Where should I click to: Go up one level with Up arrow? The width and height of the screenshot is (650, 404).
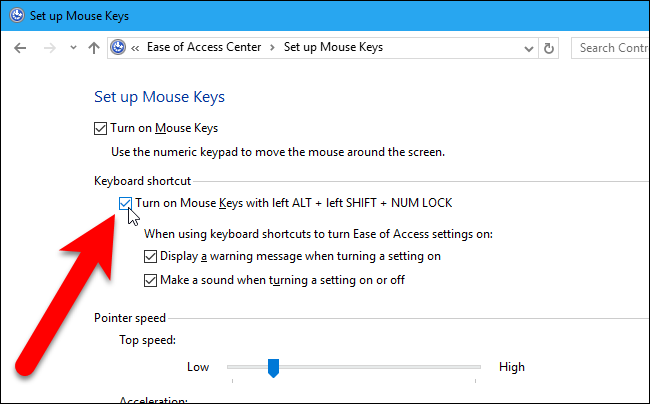point(94,48)
